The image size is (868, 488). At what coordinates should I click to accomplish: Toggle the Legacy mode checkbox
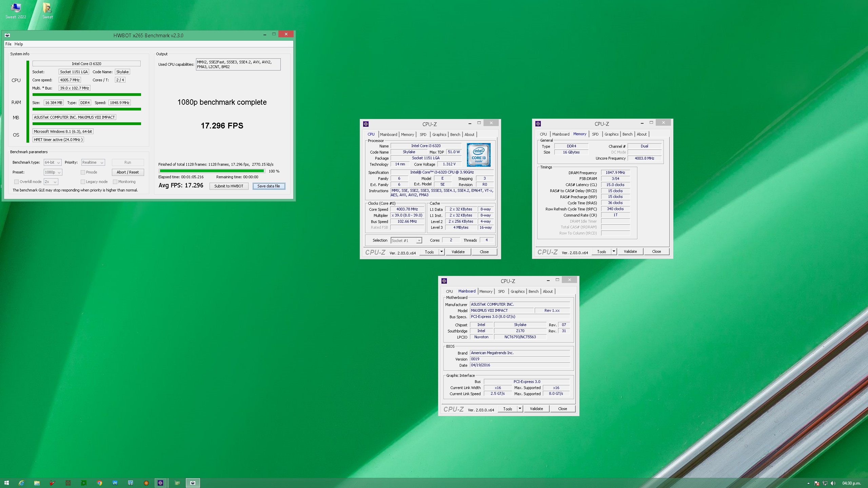pyautogui.click(x=83, y=182)
